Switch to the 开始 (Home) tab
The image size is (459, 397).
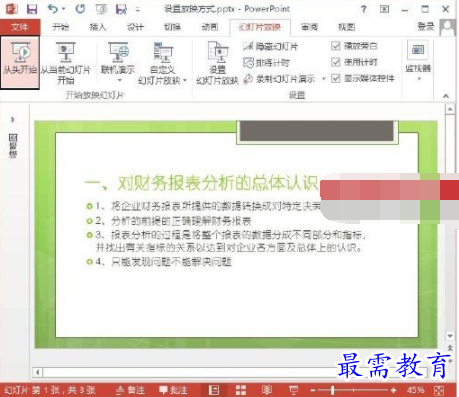pos(61,27)
